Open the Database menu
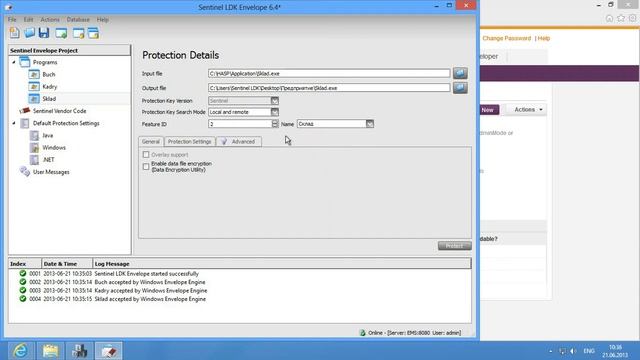 (x=78, y=20)
